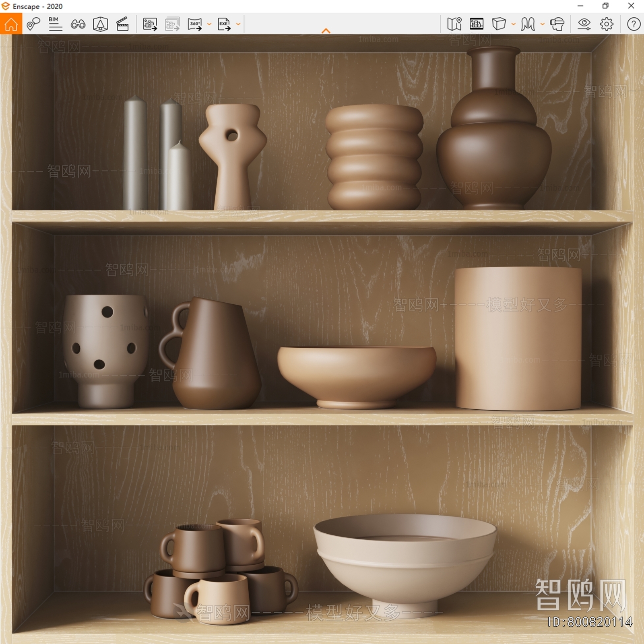Screen dimensions: 644x644
Task: Open the Video Editor clapperboard
Action: (x=122, y=24)
